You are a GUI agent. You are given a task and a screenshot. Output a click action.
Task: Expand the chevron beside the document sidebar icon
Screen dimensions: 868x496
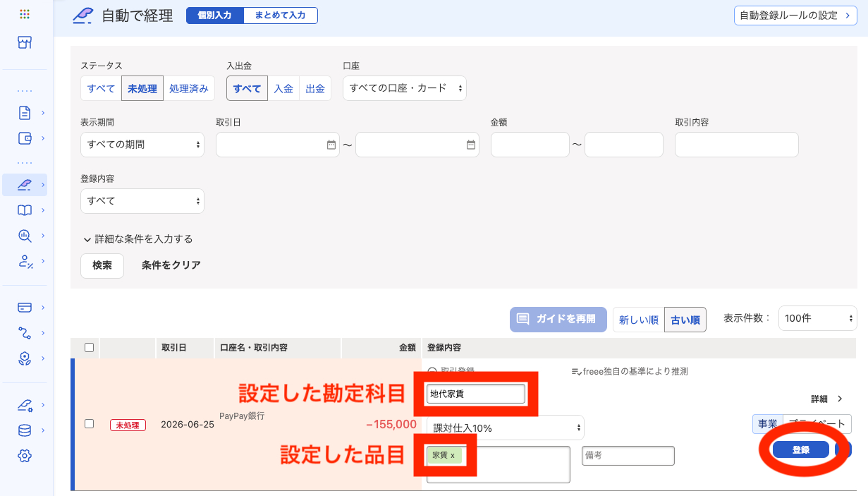[x=43, y=112]
